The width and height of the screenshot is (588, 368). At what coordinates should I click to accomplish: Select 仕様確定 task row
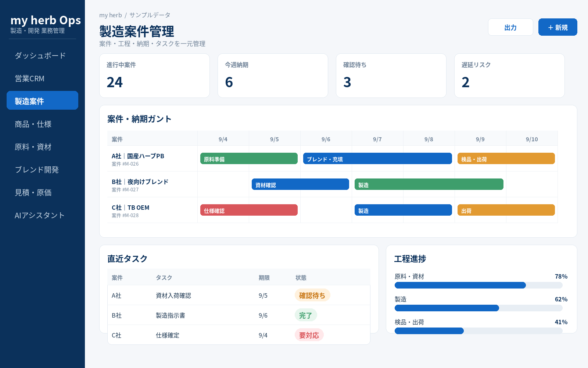239,335
